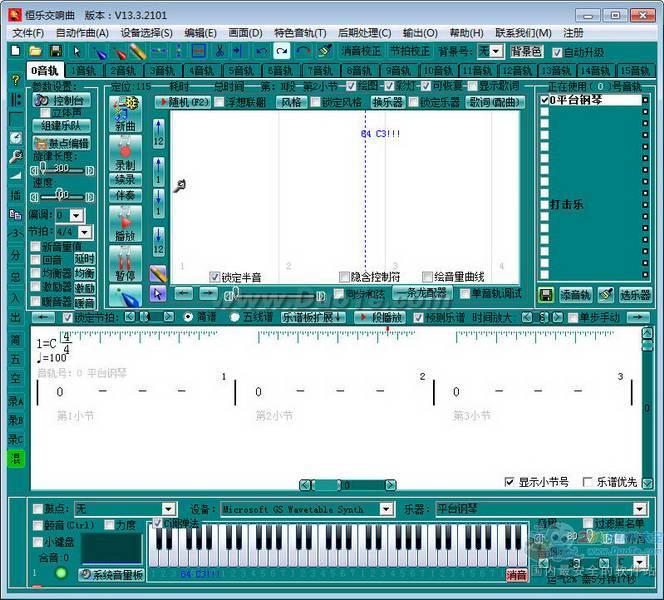Select the cursor arrow tool beside piano roll
The height and width of the screenshot is (600, 664).
pyautogui.click(x=158, y=294)
